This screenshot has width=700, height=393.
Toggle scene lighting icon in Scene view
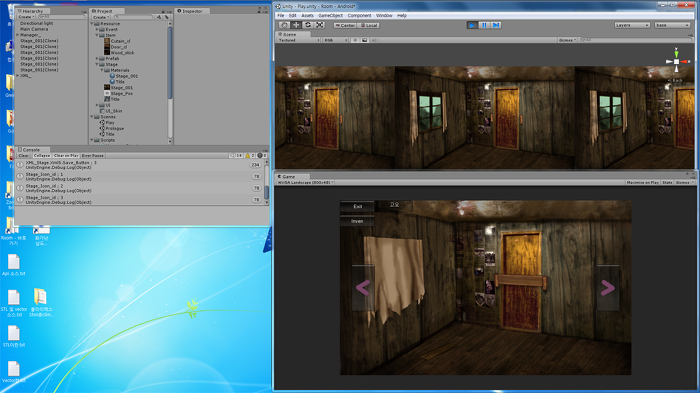click(355, 40)
